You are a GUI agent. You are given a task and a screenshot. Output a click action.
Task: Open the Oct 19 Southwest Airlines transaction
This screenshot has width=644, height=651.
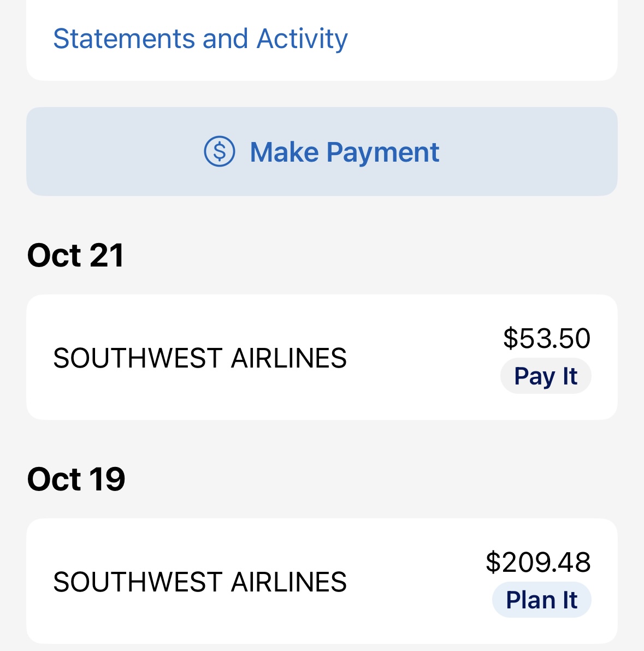[x=322, y=581]
